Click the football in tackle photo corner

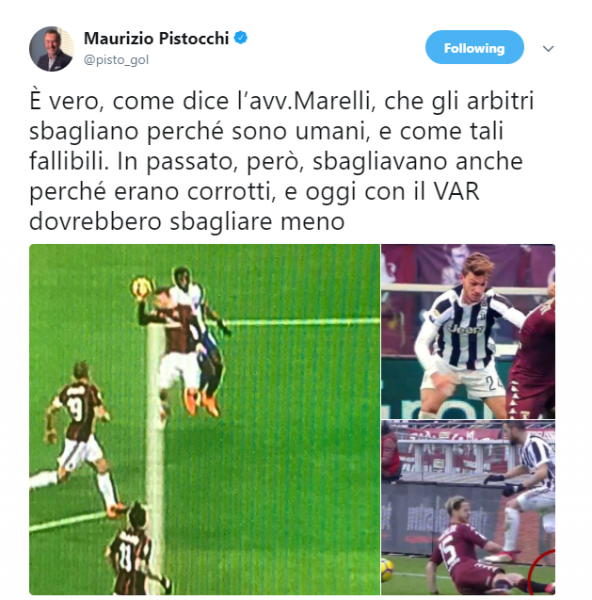click(x=387, y=570)
